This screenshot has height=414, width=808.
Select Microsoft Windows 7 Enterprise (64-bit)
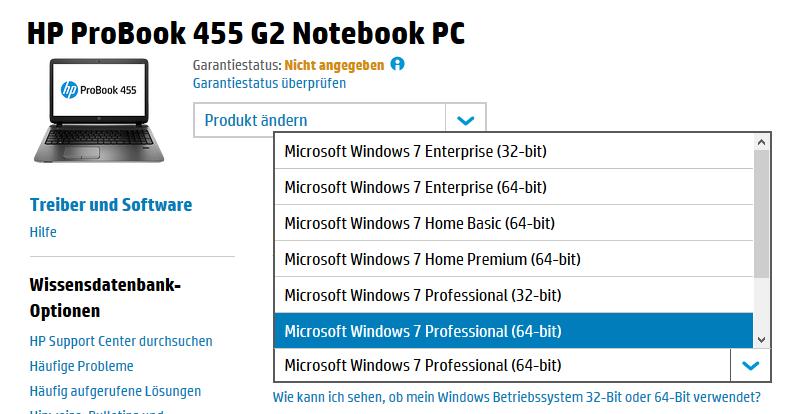click(x=514, y=187)
